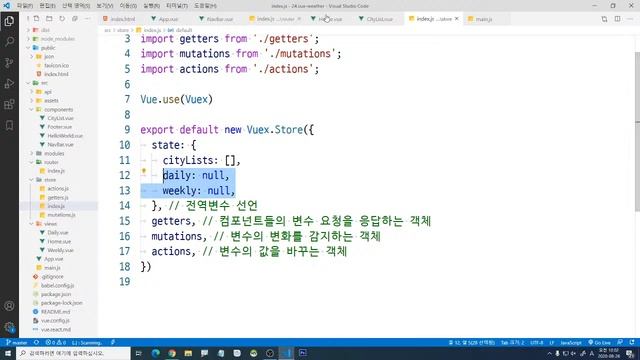
Task: Open the Explorer view in activity bar
Action: 9,21
